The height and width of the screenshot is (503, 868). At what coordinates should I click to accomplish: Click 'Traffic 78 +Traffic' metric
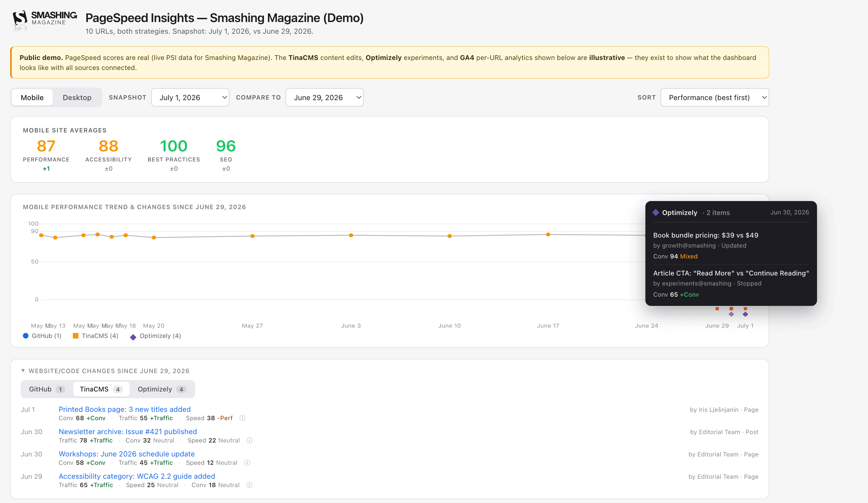(x=85, y=440)
